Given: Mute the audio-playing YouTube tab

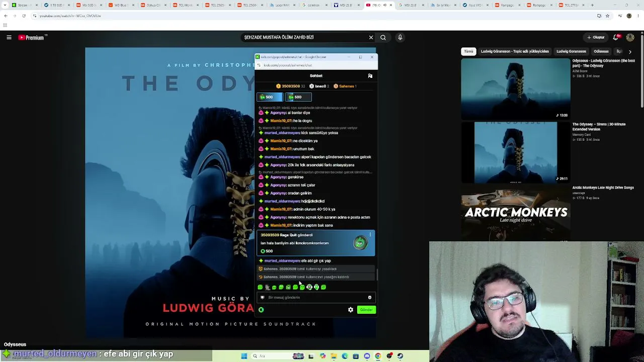Looking at the screenshot, I should [385, 5].
